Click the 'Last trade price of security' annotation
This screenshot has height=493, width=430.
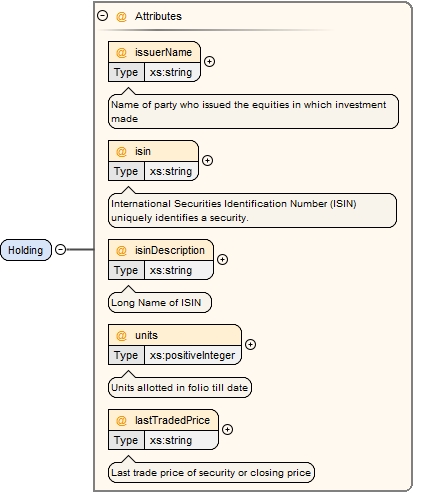(x=211, y=472)
